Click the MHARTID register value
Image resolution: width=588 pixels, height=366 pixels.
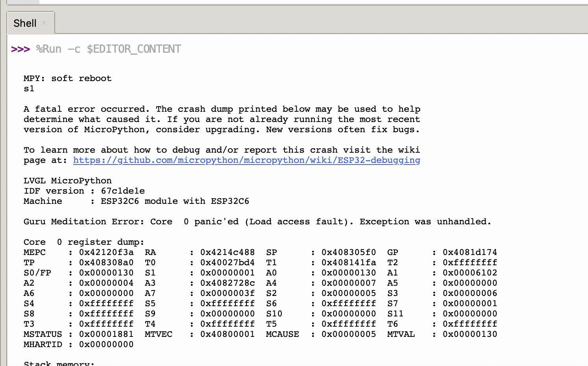point(106,344)
